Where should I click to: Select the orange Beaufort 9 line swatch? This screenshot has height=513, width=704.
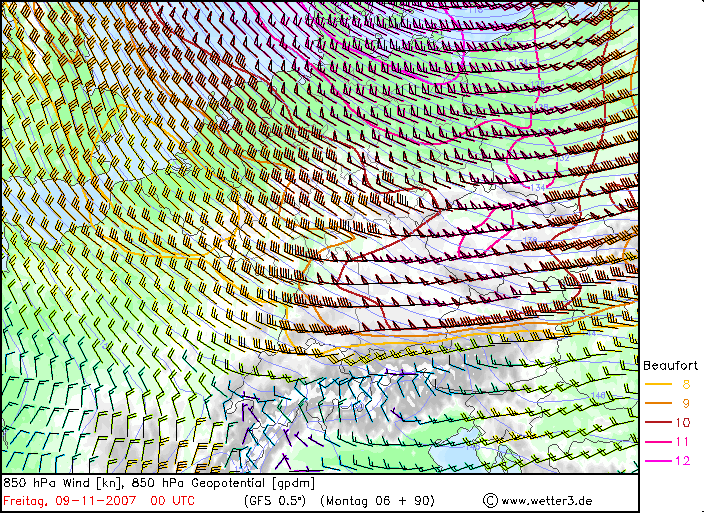click(x=657, y=403)
